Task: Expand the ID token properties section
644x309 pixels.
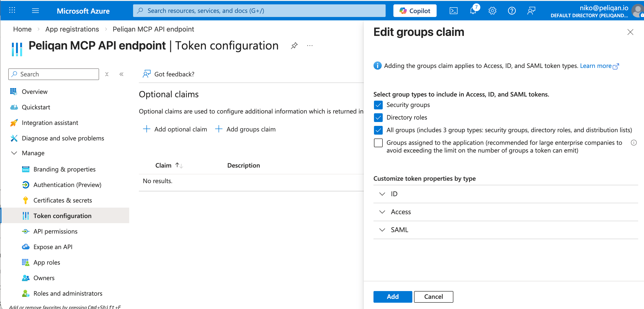Action: [x=506, y=194]
